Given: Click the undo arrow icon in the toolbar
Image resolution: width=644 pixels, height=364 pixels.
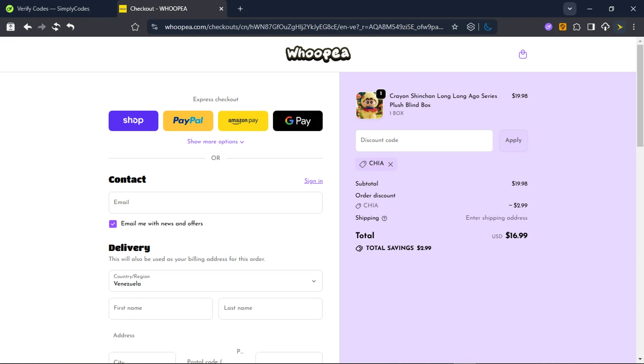Looking at the screenshot, I should click(70, 27).
